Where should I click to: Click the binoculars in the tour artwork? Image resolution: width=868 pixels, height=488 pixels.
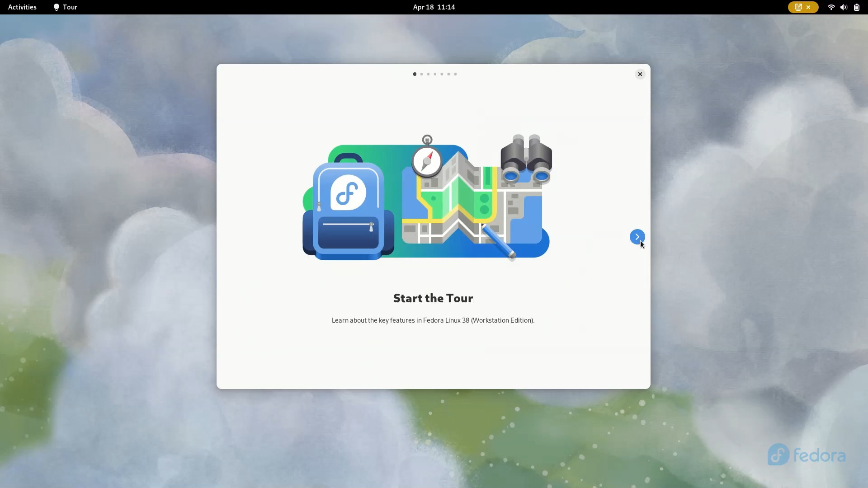[526, 158]
